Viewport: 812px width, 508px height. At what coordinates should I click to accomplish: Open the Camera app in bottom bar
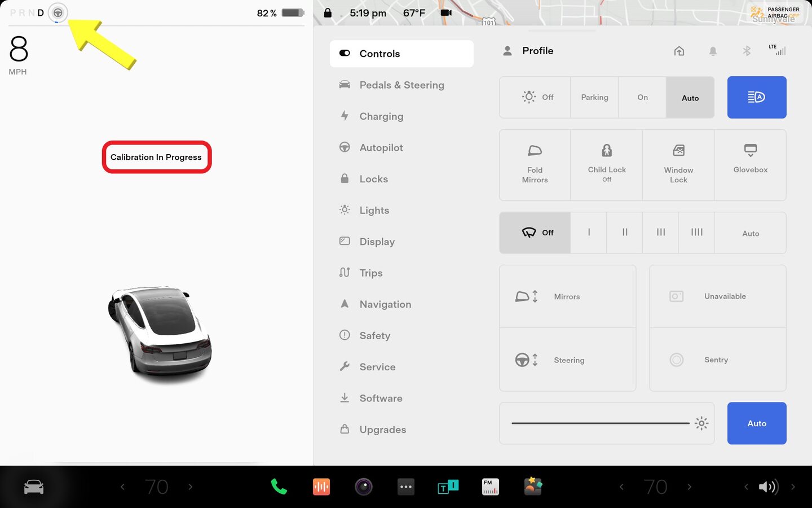point(364,487)
